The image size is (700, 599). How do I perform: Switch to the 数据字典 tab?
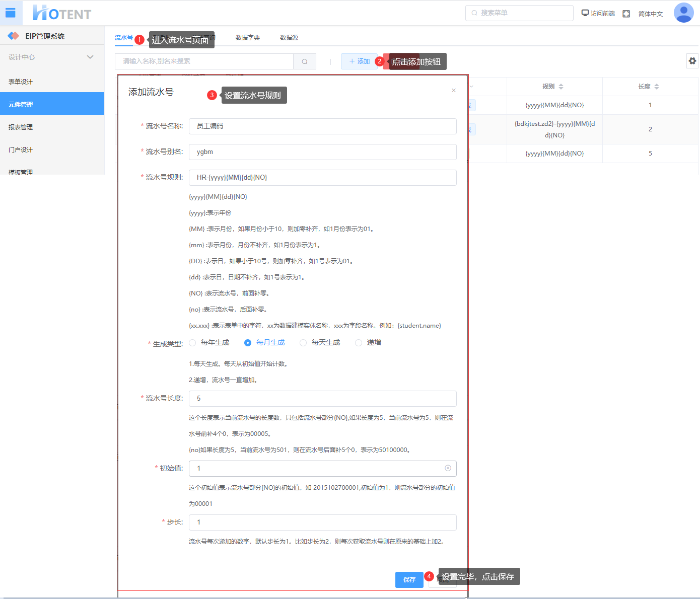(x=248, y=38)
